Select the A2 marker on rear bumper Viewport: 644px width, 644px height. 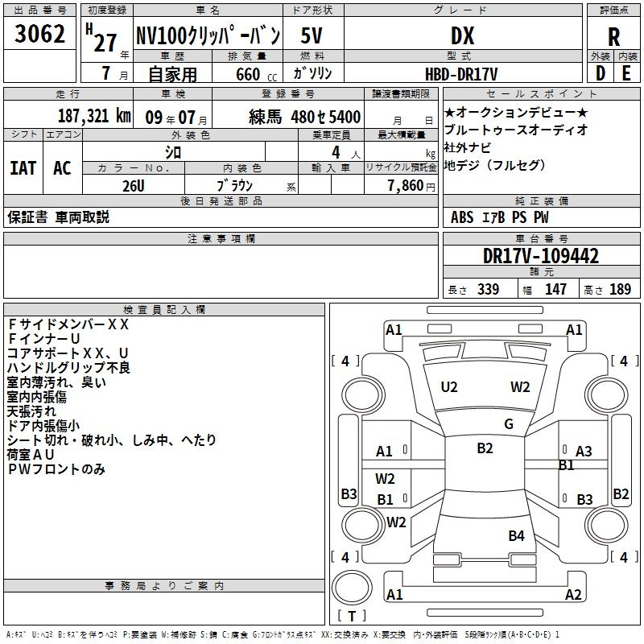click(573, 595)
